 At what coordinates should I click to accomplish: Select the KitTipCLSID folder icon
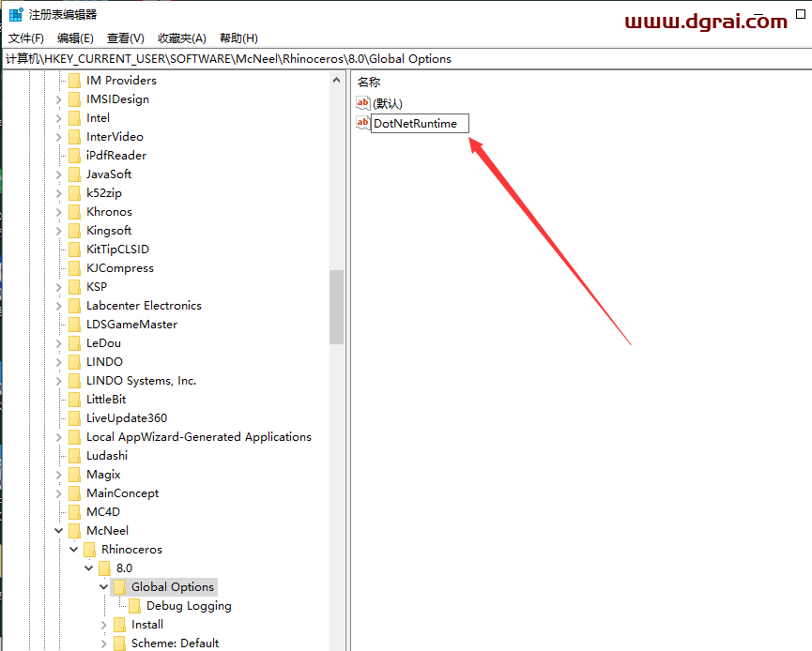tap(74, 250)
